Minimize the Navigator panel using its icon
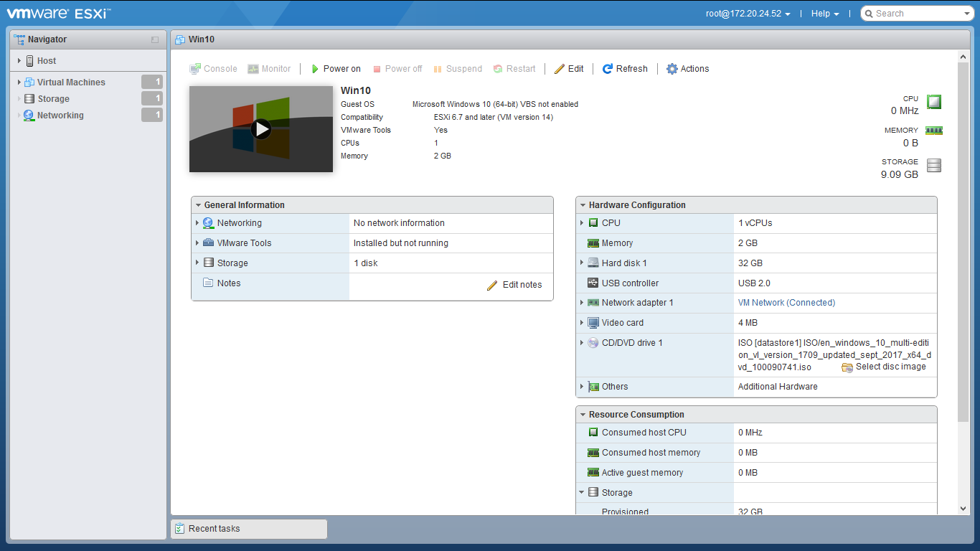Screen dimensions: 980x551 [155, 39]
